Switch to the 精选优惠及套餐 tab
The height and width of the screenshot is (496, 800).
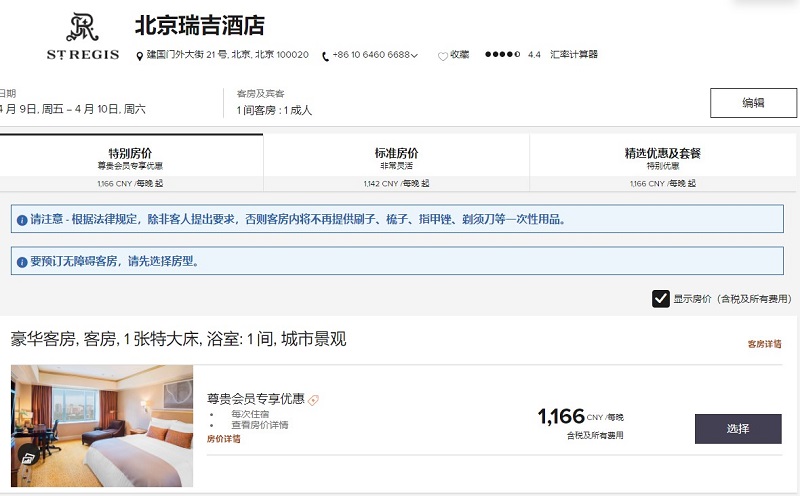[x=663, y=163]
